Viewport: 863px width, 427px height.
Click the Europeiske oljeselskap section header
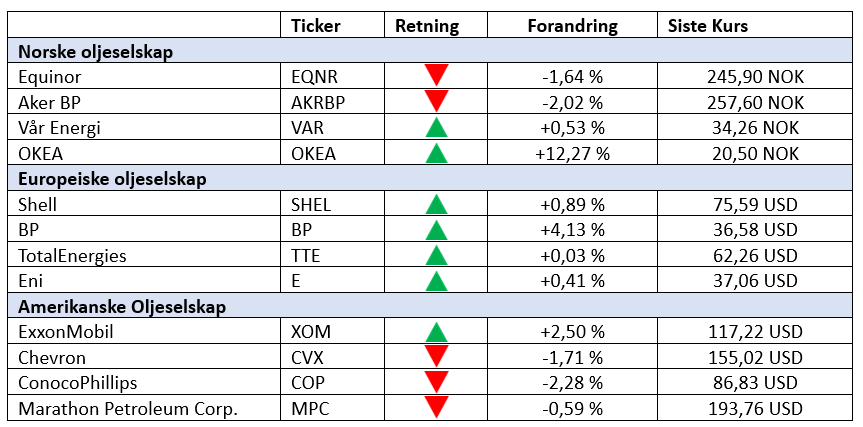112,179
